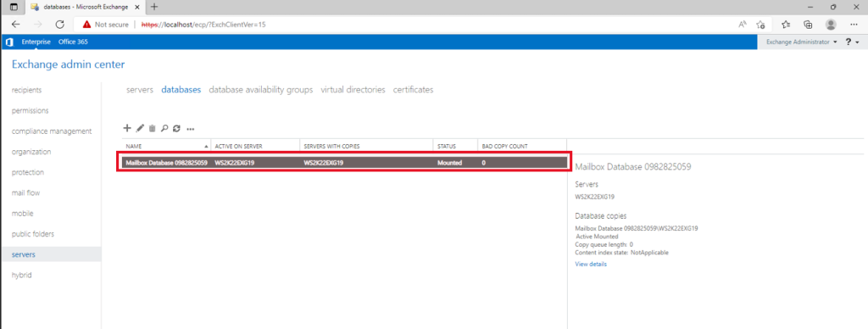Switch to database availability groups tab

pos(261,90)
